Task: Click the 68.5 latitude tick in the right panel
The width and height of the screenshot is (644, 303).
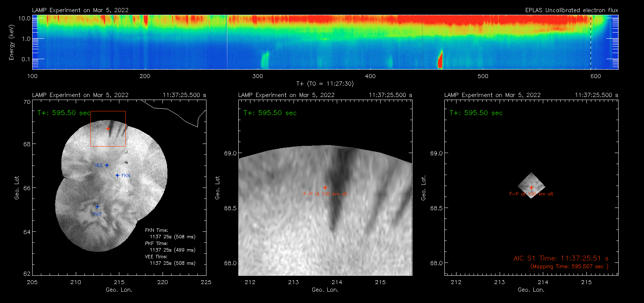Action: [x=436, y=208]
